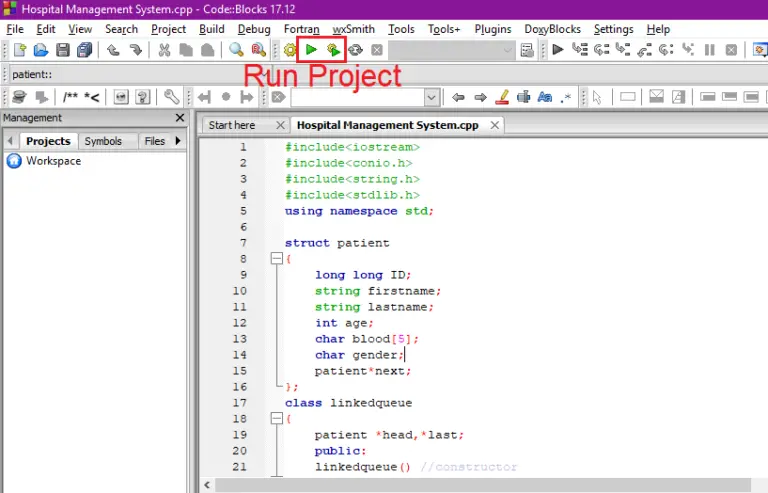The image size is (768, 493).
Task: Click the Build gear icon
Action: [x=290, y=49]
